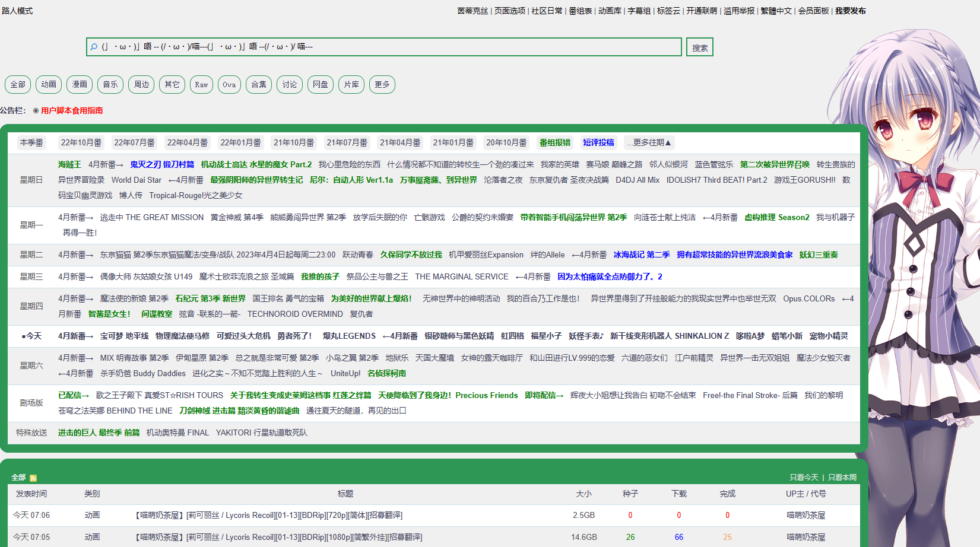The width and height of the screenshot is (980, 547).
Task: Open the 海贼王 schedule link
Action: tap(69, 164)
